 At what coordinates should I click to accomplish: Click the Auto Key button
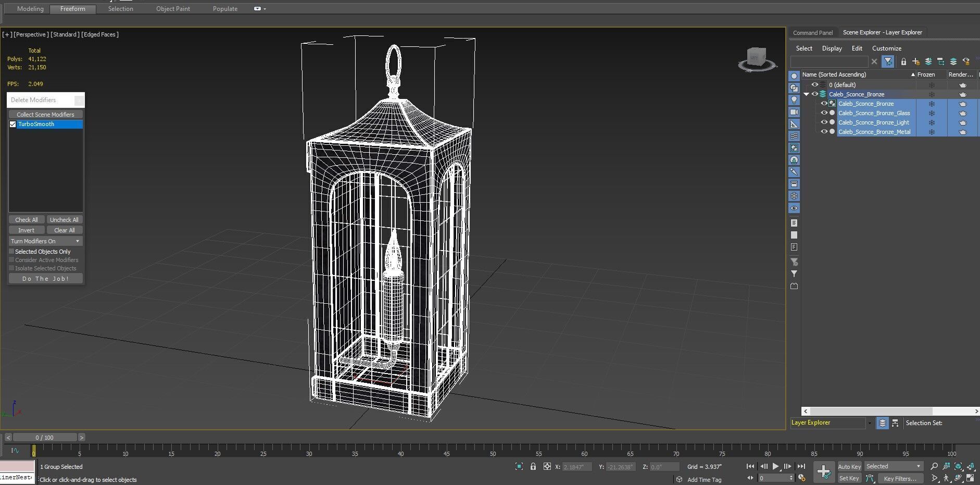pos(849,467)
